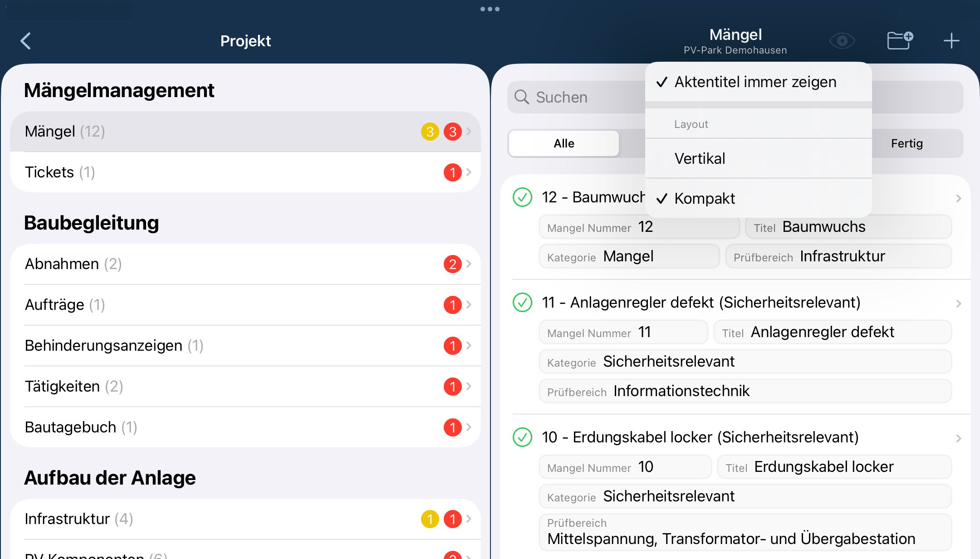The height and width of the screenshot is (559, 980).
Task: Switch to the Alle filter tab
Action: click(563, 143)
